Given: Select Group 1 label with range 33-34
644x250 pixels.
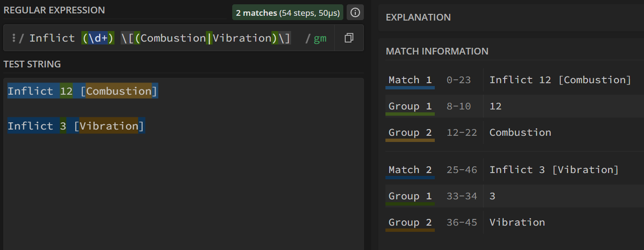Looking at the screenshot, I should point(410,196).
